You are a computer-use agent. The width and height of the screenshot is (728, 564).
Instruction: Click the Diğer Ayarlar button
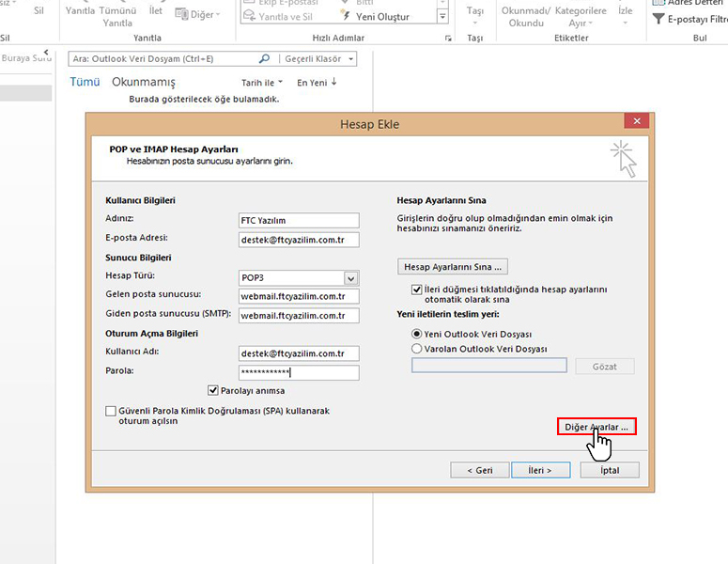(596, 427)
